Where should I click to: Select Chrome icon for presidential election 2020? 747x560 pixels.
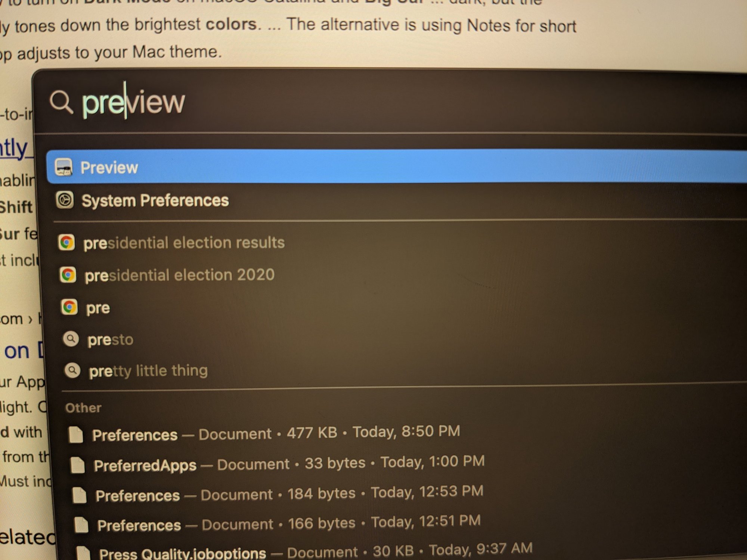[65, 274]
